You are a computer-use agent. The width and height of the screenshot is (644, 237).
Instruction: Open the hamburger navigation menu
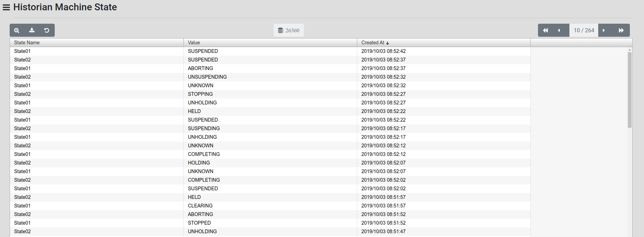click(x=6, y=8)
